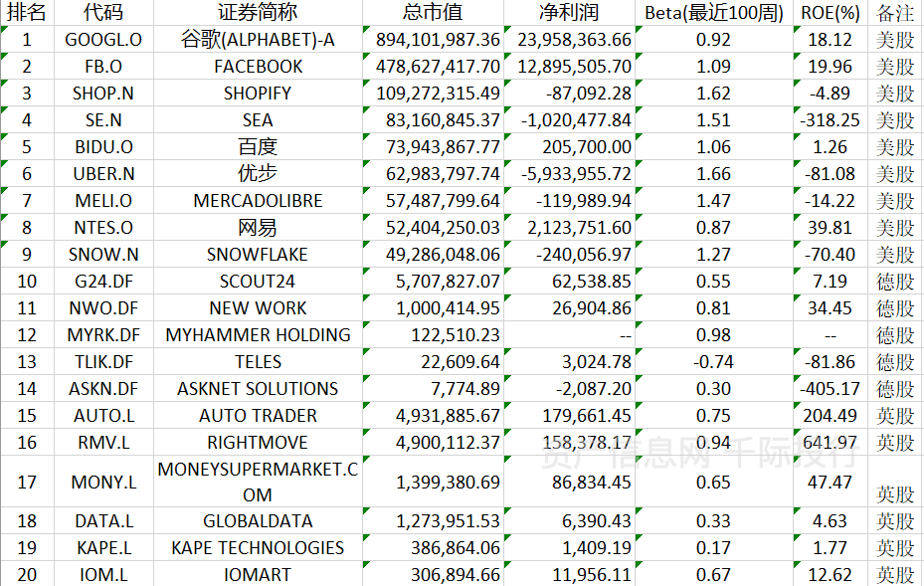Click the FACEBOOK security name cell
This screenshot has width=924, height=586.
point(258,67)
